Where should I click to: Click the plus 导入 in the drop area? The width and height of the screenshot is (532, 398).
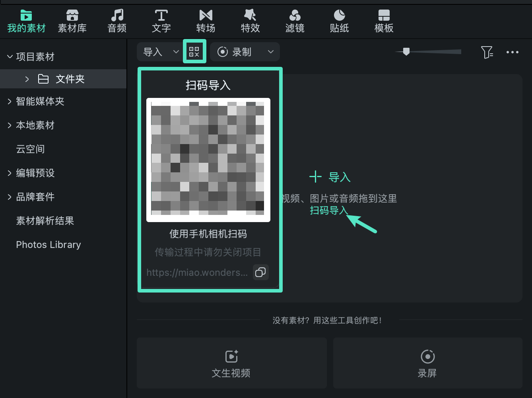(x=330, y=177)
